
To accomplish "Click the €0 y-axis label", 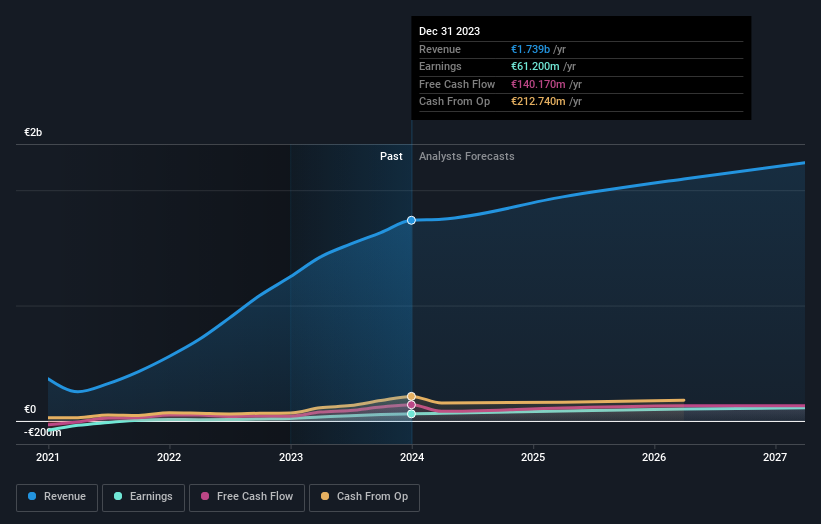I will click(30, 409).
